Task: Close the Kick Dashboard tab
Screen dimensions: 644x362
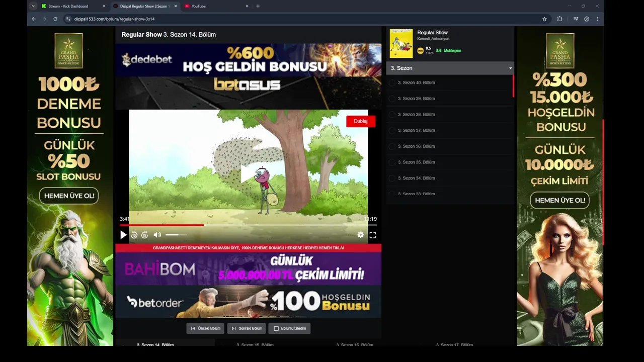Action: pos(104,6)
